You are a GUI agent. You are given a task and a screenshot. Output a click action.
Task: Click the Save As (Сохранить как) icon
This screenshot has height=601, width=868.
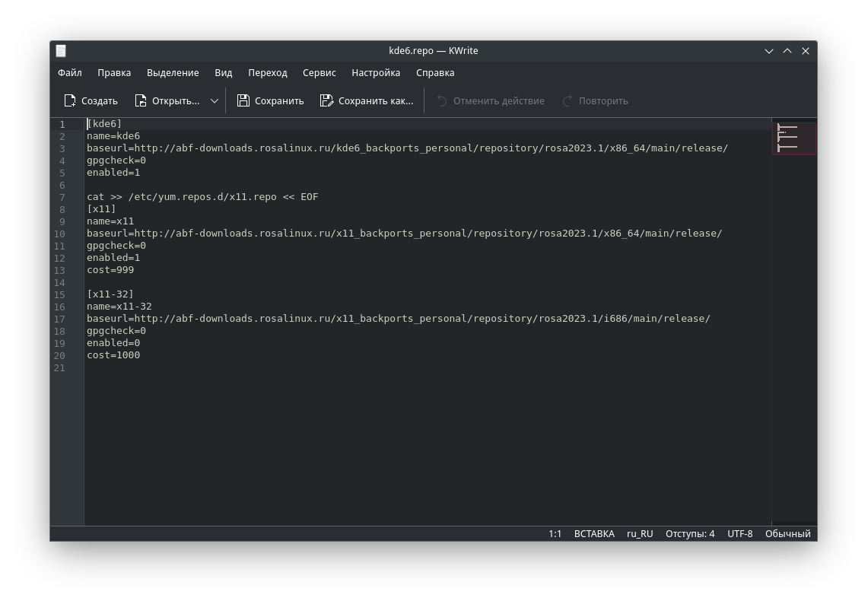pyautogui.click(x=327, y=100)
